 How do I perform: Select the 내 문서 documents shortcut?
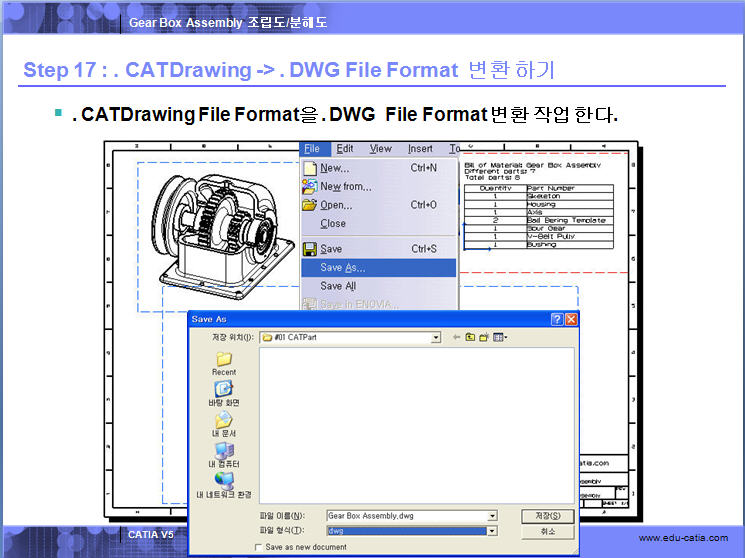pos(223,420)
